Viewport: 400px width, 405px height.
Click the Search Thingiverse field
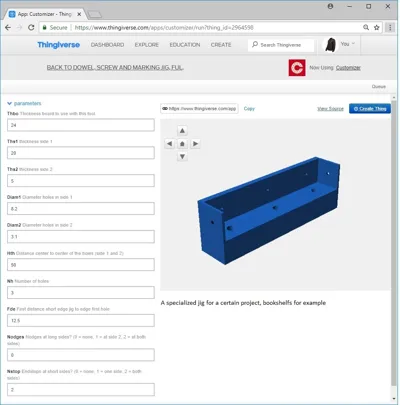[x=281, y=45]
